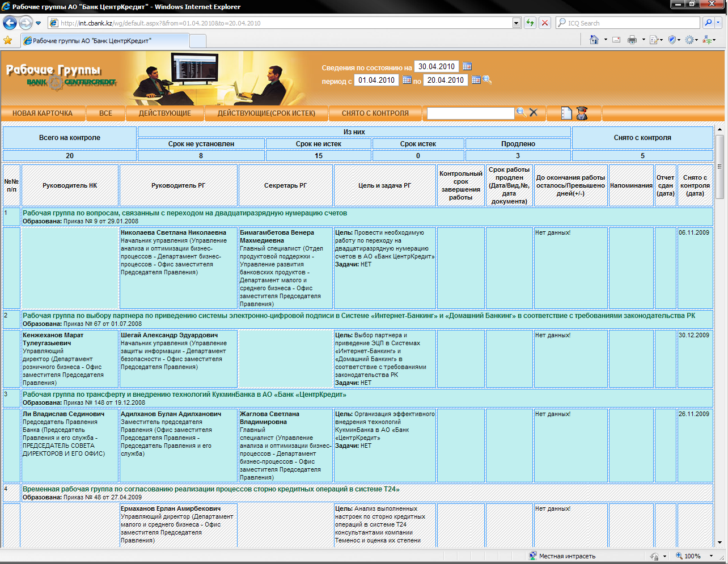Open a new blank browser tab

[197, 41]
